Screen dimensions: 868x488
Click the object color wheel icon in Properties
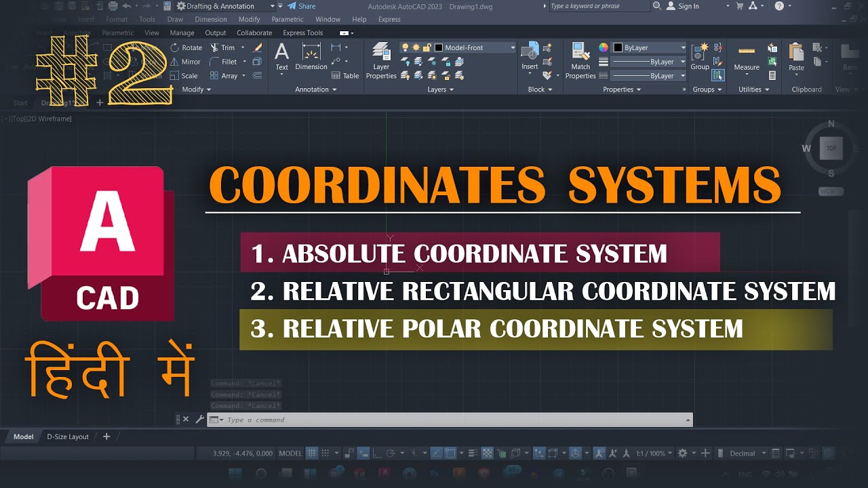[x=603, y=47]
